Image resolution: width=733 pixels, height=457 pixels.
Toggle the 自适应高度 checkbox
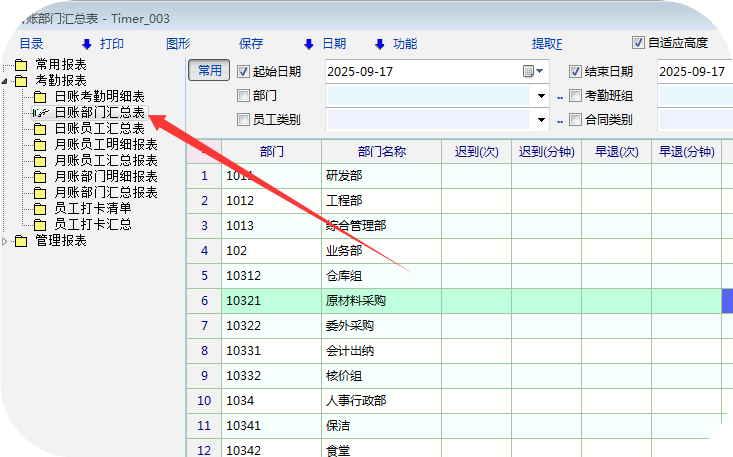[638, 43]
